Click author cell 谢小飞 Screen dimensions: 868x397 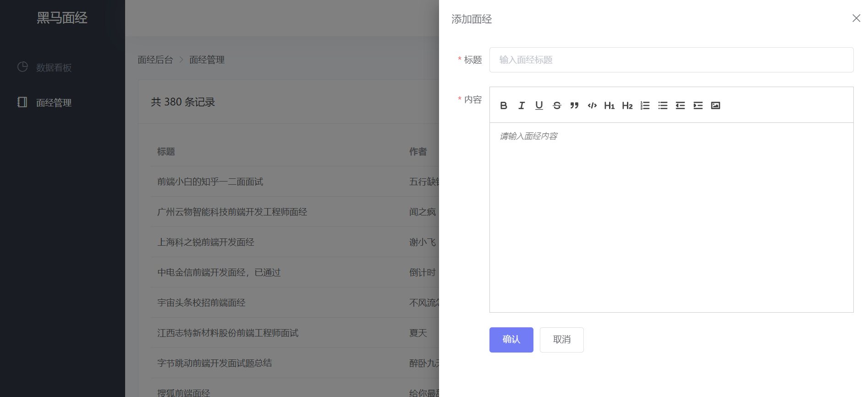[x=423, y=242]
